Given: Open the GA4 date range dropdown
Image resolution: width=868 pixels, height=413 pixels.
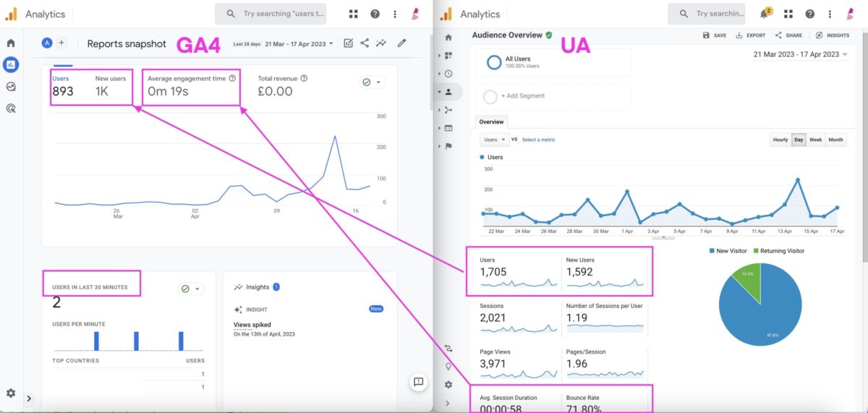Looking at the screenshot, I should (x=299, y=43).
